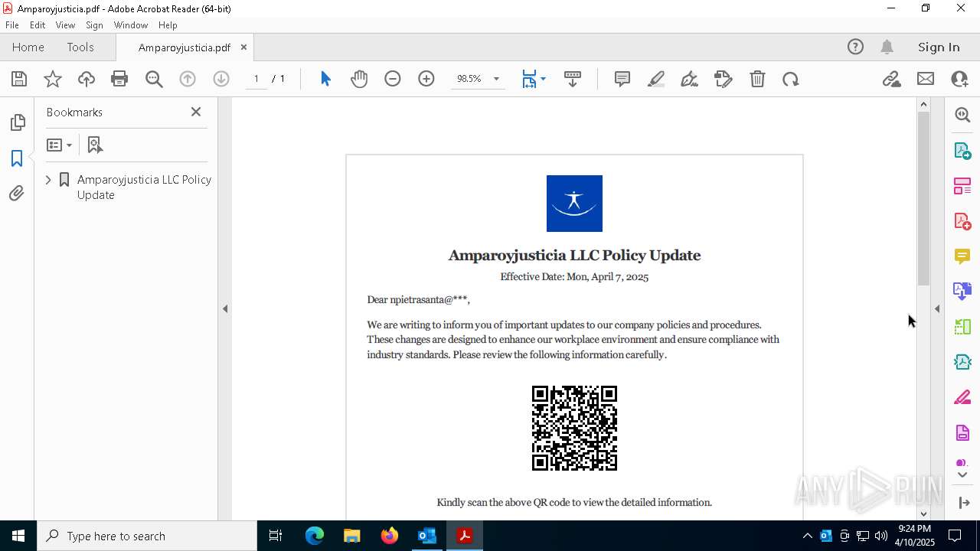The image size is (980, 551).
Task: Switch to the Tools tab
Action: [80, 47]
